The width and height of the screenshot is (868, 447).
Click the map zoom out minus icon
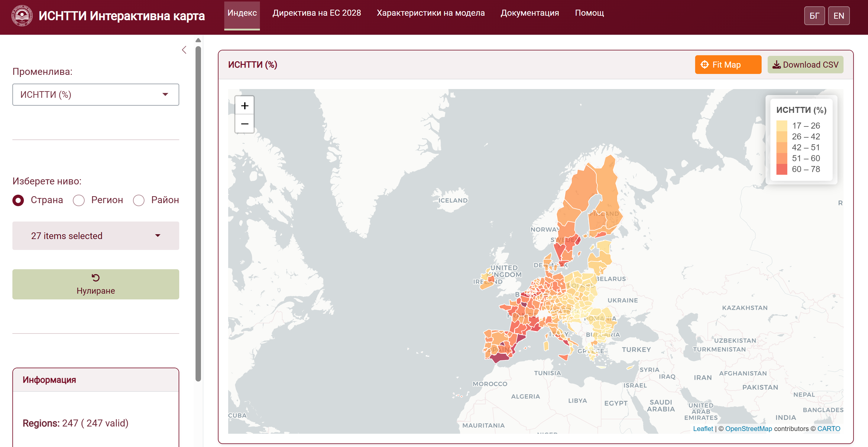point(244,124)
